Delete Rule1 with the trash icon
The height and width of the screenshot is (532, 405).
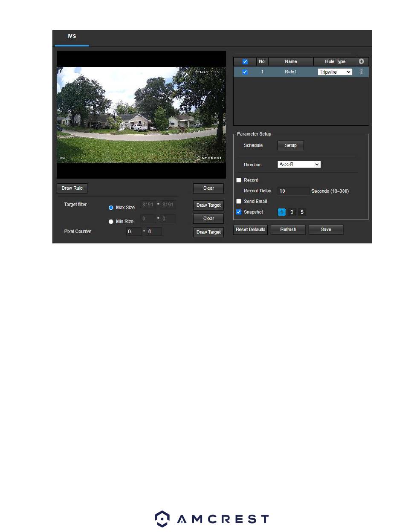(362, 72)
